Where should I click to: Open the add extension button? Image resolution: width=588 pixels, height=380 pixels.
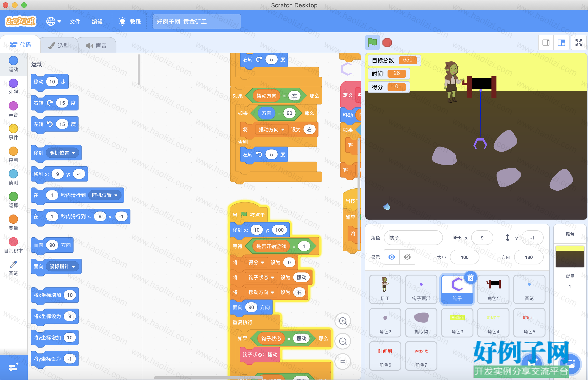pos(14,367)
